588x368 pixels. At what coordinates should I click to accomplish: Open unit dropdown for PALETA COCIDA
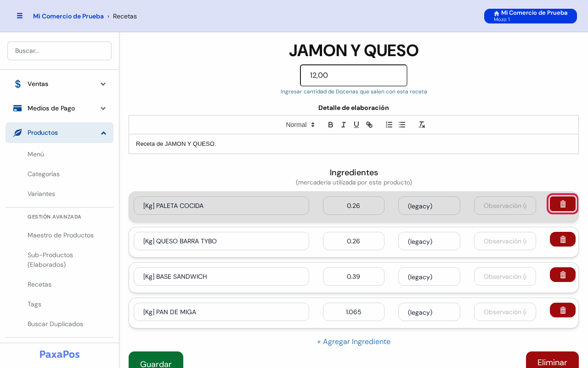[429, 206]
